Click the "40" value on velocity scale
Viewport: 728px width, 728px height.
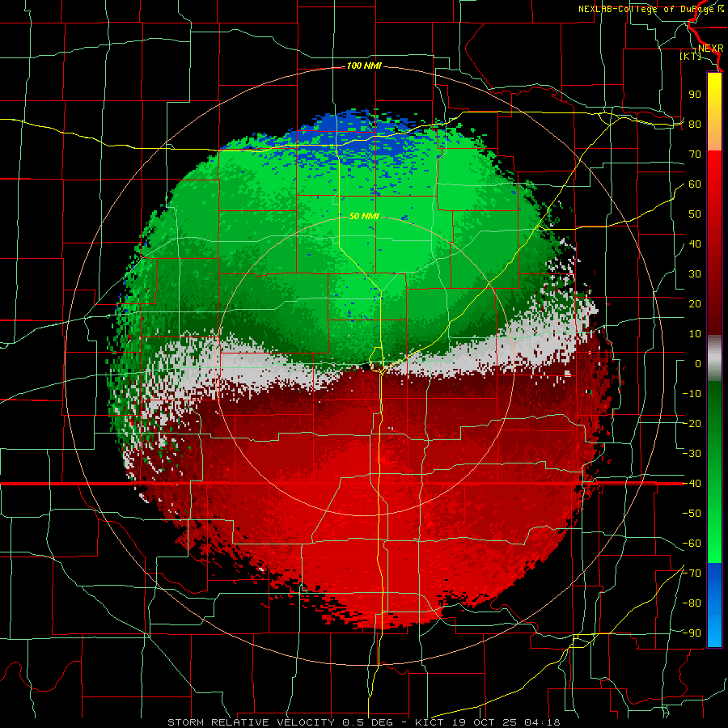pyautogui.click(x=695, y=244)
